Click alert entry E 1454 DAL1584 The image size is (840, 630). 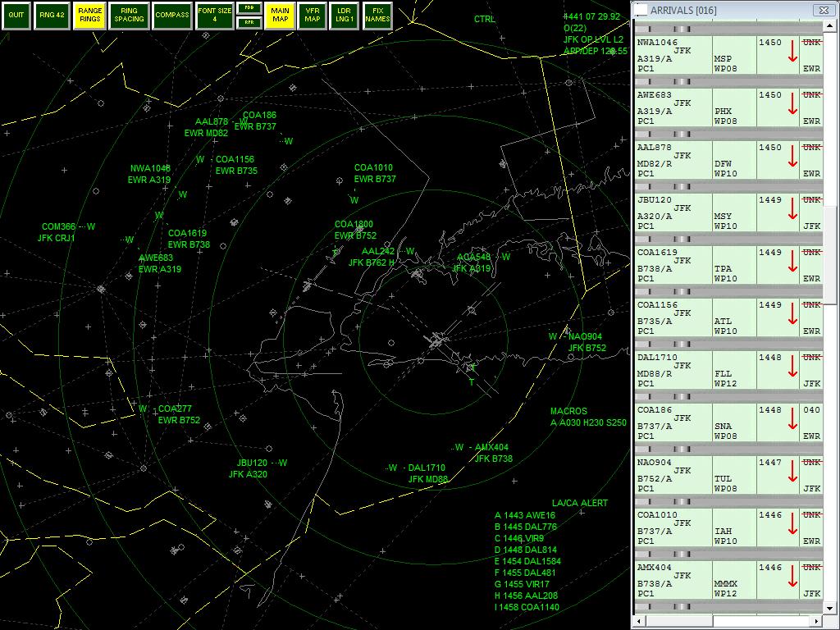527,561
